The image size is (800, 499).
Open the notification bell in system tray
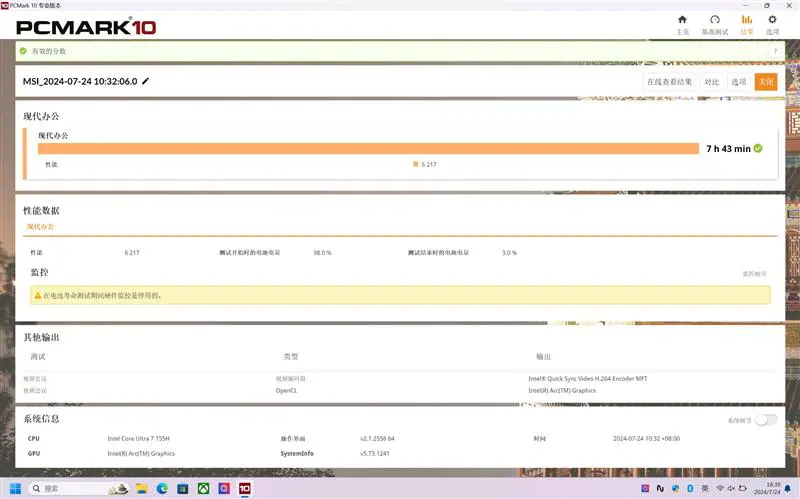click(x=788, y=489)
